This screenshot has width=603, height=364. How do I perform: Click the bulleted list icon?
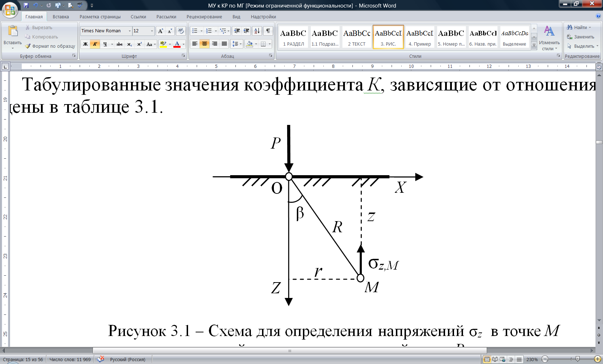[x=195, y=31]
